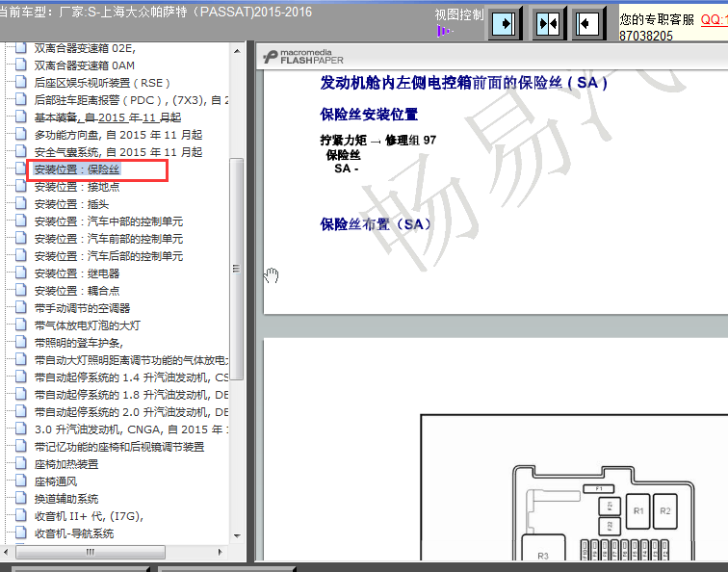Image resolution: width=728 pixels, height=572 pixels.
Task: Open 带自动起停系统的 2.0 升汽油发动机
Action: 131,412
